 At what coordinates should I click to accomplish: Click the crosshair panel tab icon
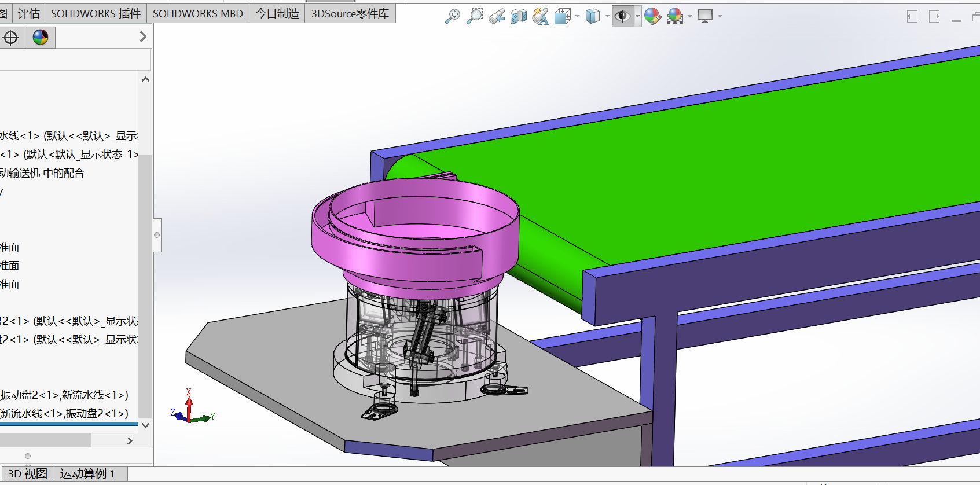tap(10, 38)
